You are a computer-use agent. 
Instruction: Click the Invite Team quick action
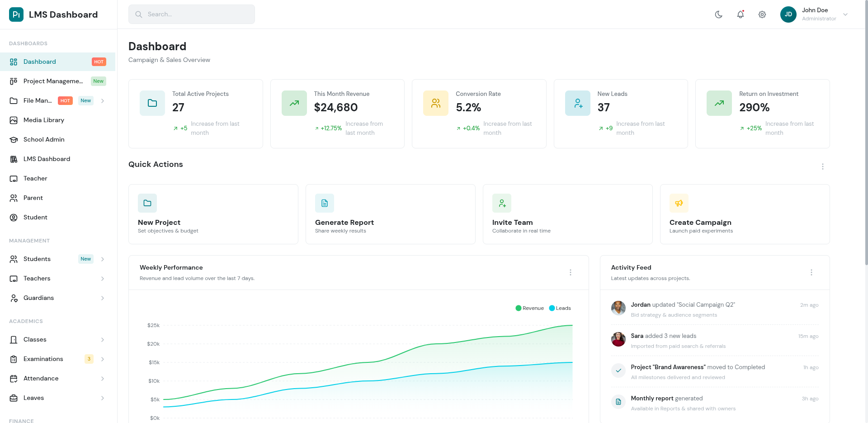pos(567,214)
